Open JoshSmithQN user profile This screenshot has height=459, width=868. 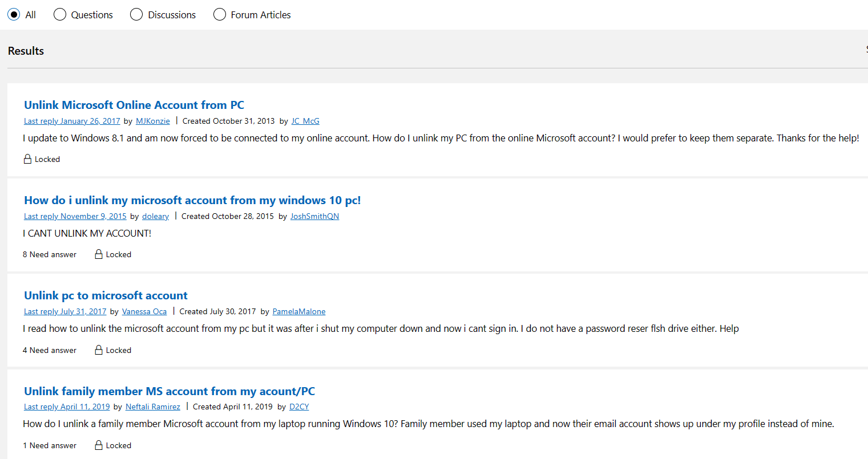[314, 216]
